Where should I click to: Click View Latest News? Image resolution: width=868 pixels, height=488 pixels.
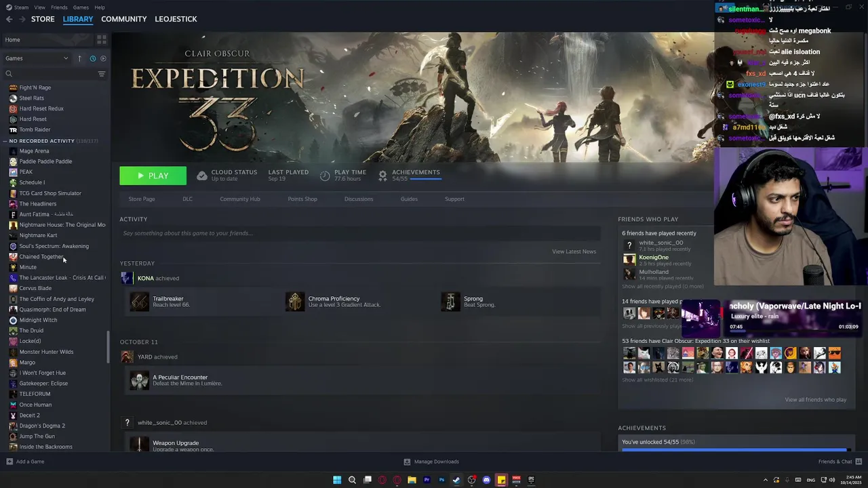(574, 251)
